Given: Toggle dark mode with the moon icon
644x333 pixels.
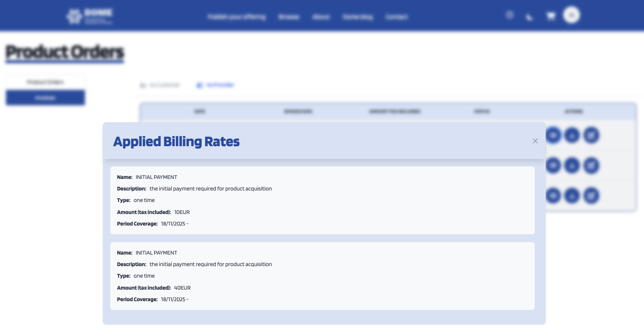Looking at the screenshot, I should tap(530, 17).
